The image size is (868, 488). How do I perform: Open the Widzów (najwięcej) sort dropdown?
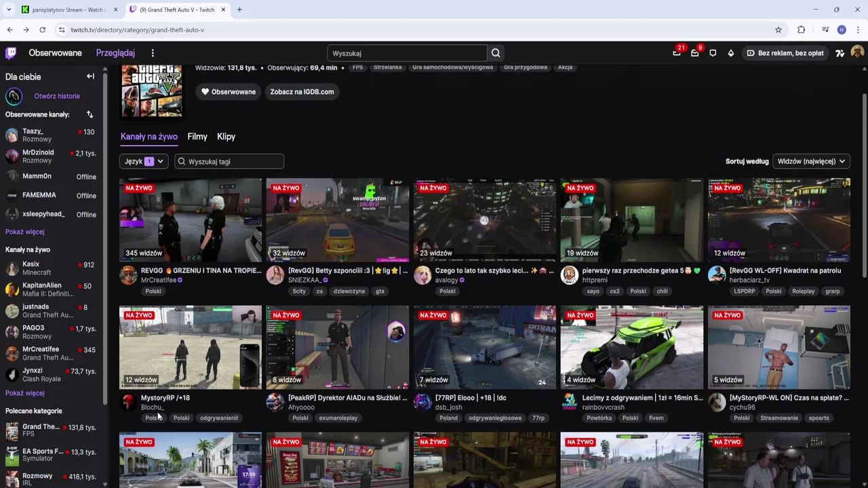[812, 161]
